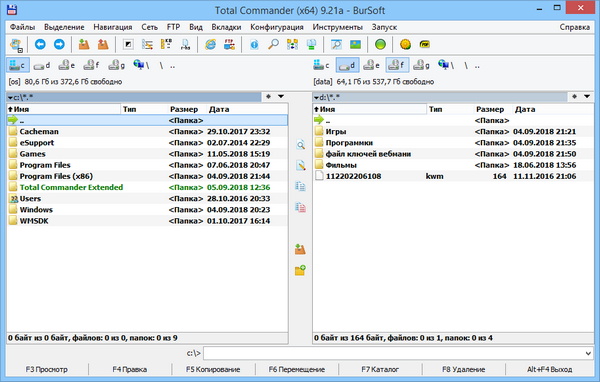Click the F3 Просмотр button

click(47, 369)
